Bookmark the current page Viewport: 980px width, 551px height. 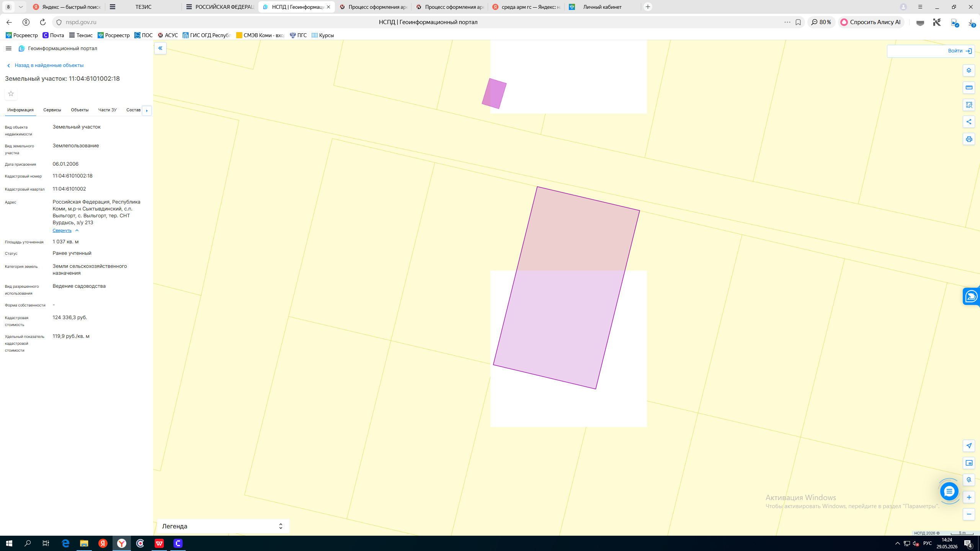pyautogui.click(x=798, y=22)
